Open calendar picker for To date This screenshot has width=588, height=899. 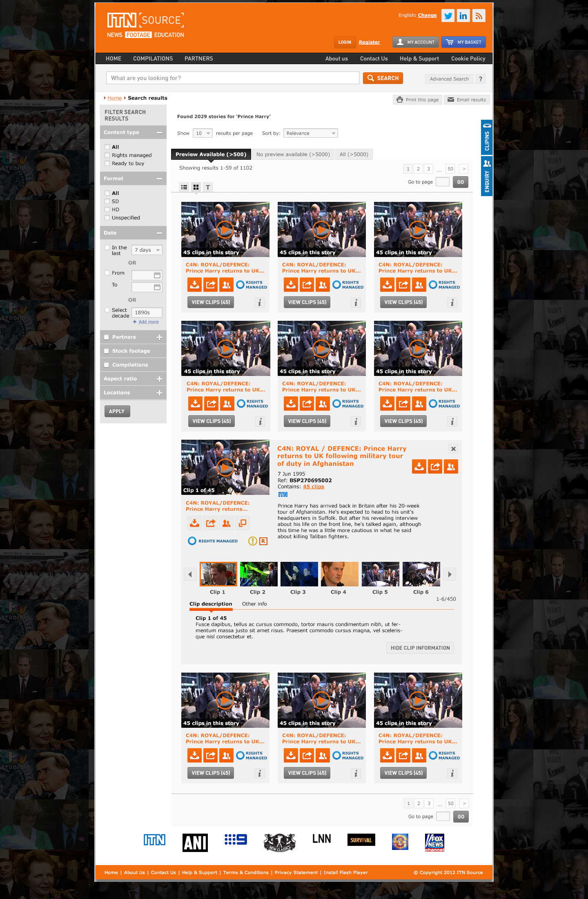pyautogui.click(x=157, y=287)
